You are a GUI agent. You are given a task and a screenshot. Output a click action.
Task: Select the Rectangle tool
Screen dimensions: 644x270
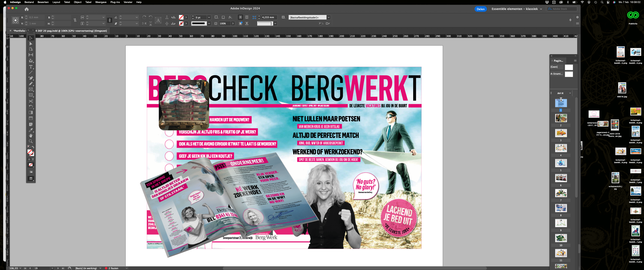point(31,95)
